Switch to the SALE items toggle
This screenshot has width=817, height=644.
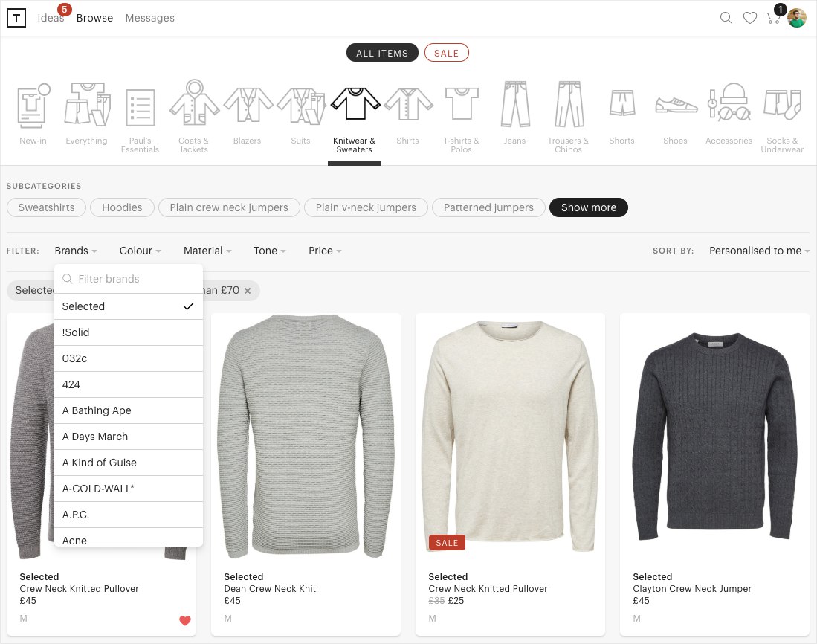pyautogui.click(x=446, y=54)
